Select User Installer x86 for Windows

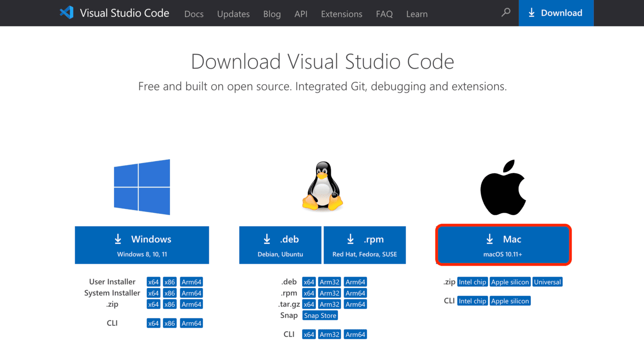169,282
